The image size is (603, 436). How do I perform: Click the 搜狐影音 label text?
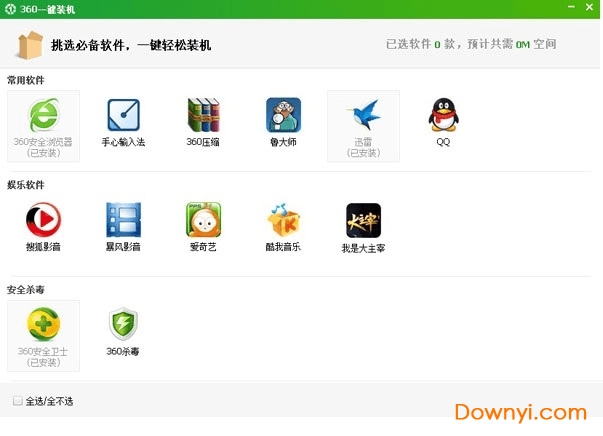tap(43, 246)
